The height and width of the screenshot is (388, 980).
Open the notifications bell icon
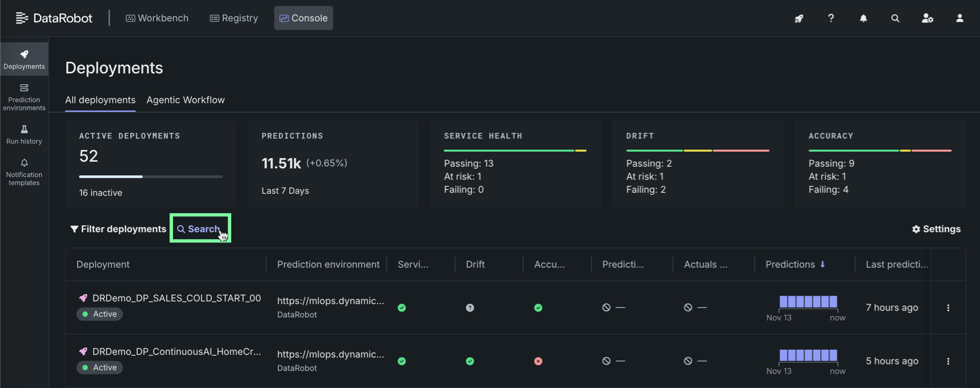[863, 18]
